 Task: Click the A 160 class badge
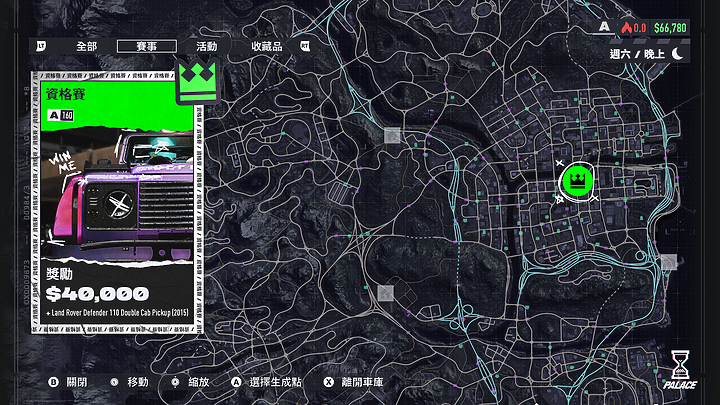[x=61, y=115]
